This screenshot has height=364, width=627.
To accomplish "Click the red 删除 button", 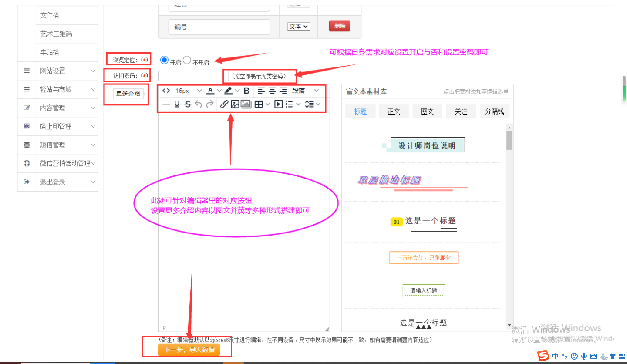I will (x=339, y=26).
